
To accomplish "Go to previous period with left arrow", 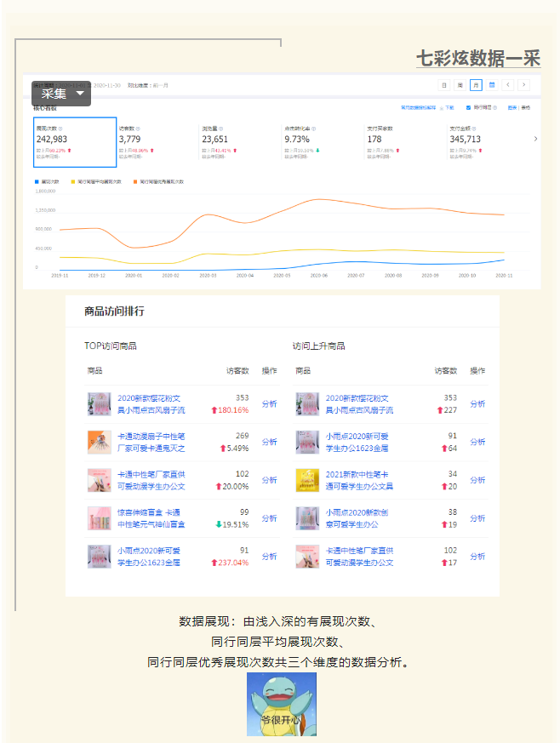I will pyautogui.click(x=508, y=85).
